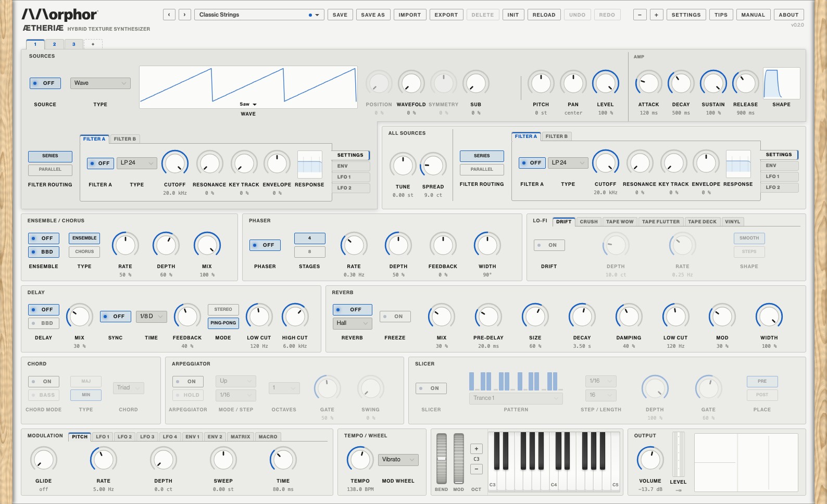Switch to the LFO 1 modulation tab
Image resolution: width=827 pixels, height=504 pixels.
click(103, 436)
